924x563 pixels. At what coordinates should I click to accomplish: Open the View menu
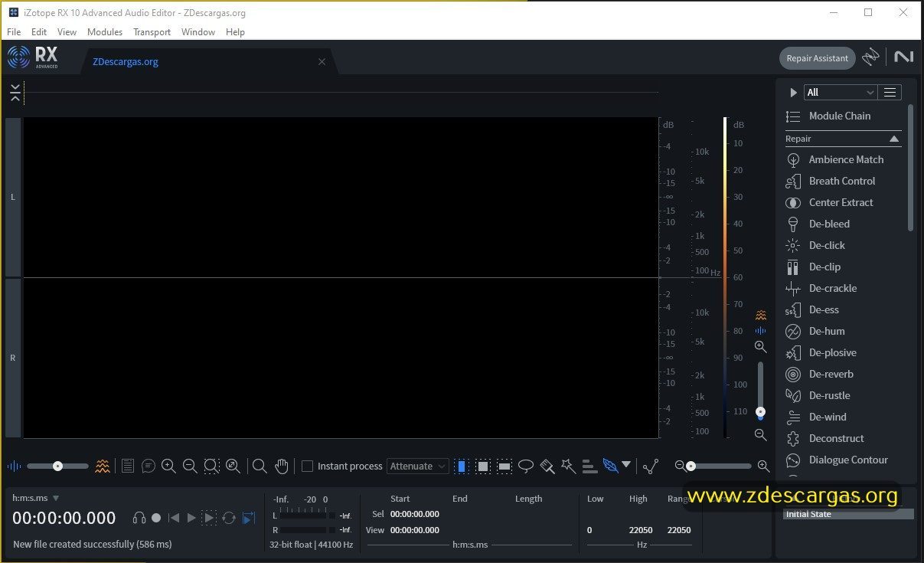point(67,32)
